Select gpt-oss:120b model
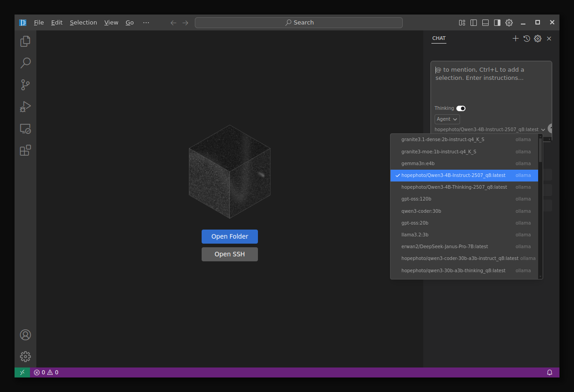The height and width of the screenshot is (392, 574). pos(464,199)
